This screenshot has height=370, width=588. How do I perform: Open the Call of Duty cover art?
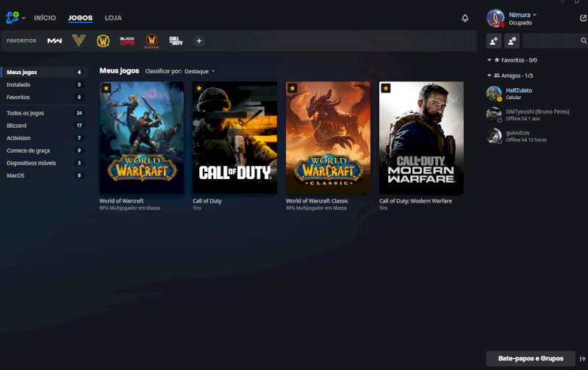(x=234, y=137)
